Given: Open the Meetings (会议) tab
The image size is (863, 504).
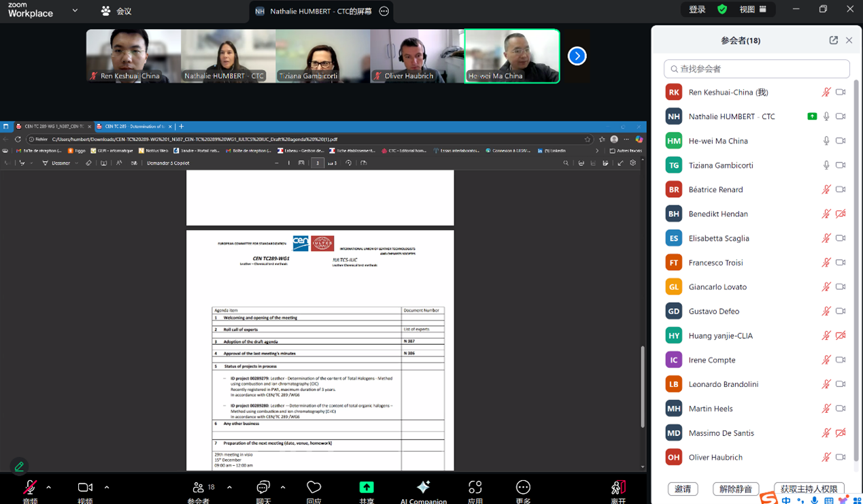Looking at the screenshot, I should coord(116,11).
